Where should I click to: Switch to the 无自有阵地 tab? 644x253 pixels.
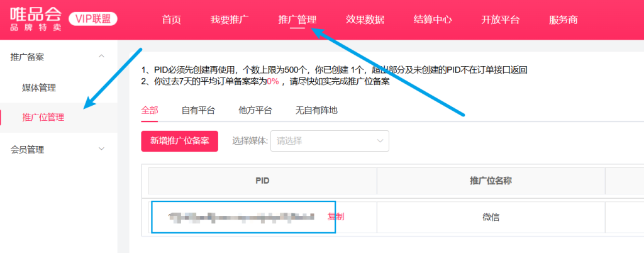pyautogui.click(x=316, y=110)
